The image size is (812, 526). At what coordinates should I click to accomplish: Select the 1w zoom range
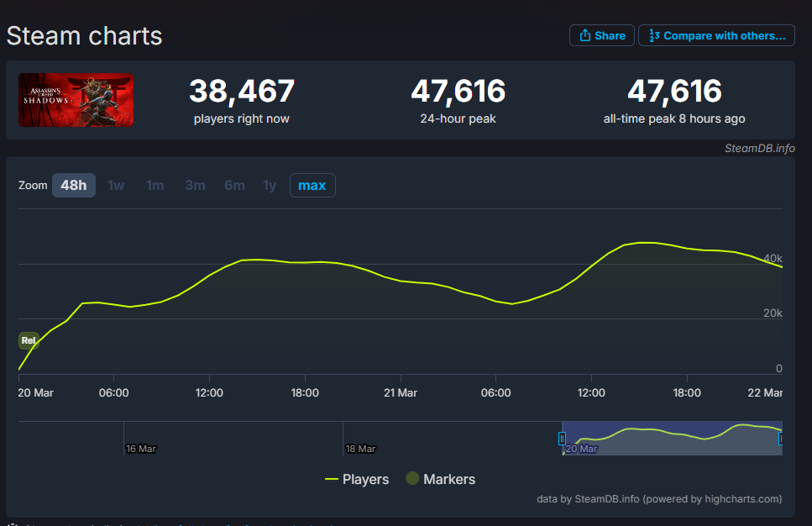(116, 185)
